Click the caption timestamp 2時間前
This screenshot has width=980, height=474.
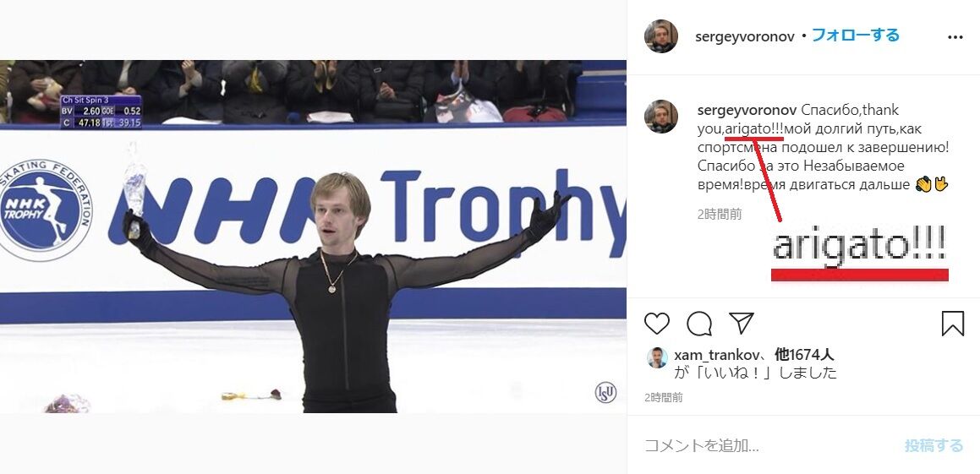pos(720,215)
